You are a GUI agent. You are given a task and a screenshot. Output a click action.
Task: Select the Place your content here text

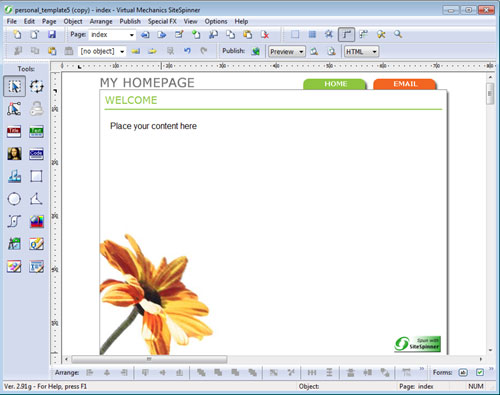[x=153, y=126]
